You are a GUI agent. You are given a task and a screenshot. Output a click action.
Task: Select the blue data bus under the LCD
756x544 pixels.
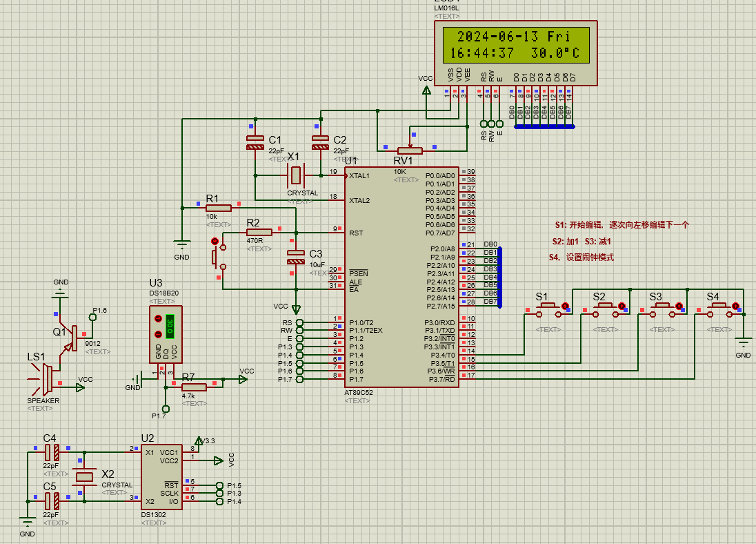544,127
